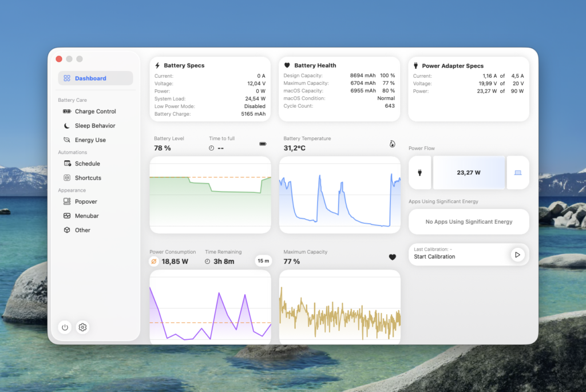Viewport: 586px width, 392px height.
Task: Click the 18,85 W consumption value
Action: coord(175,262)
